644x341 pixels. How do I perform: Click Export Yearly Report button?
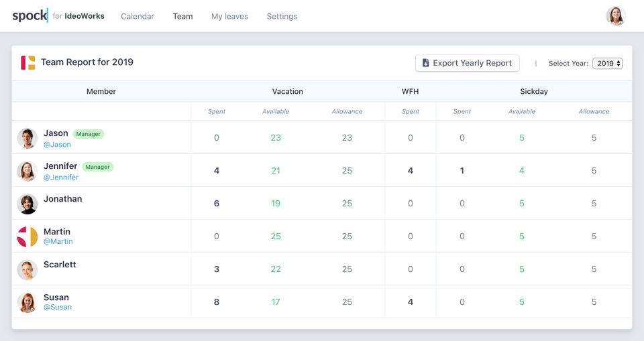coord(467,63)
